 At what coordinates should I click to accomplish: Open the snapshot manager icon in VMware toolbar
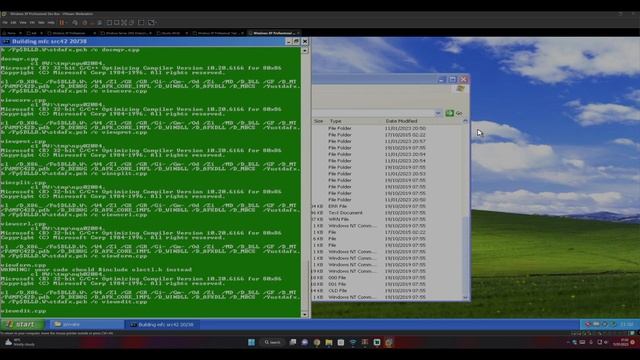tap(99, 22)
